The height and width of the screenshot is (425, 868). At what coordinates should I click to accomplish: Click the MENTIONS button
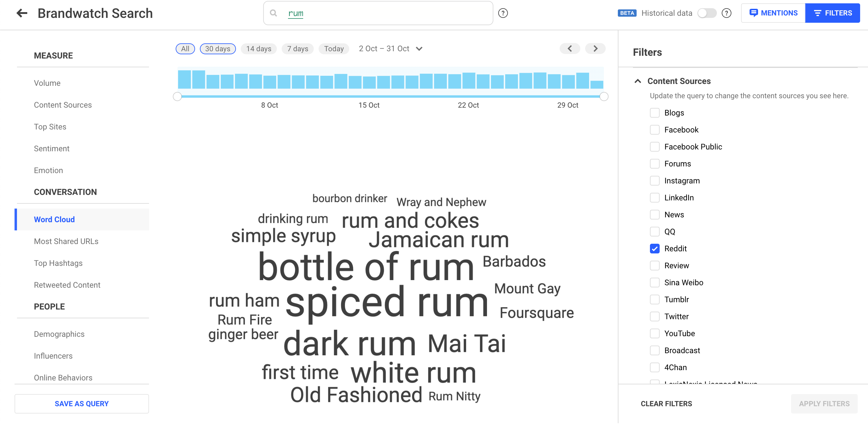(x=773, y=13)
